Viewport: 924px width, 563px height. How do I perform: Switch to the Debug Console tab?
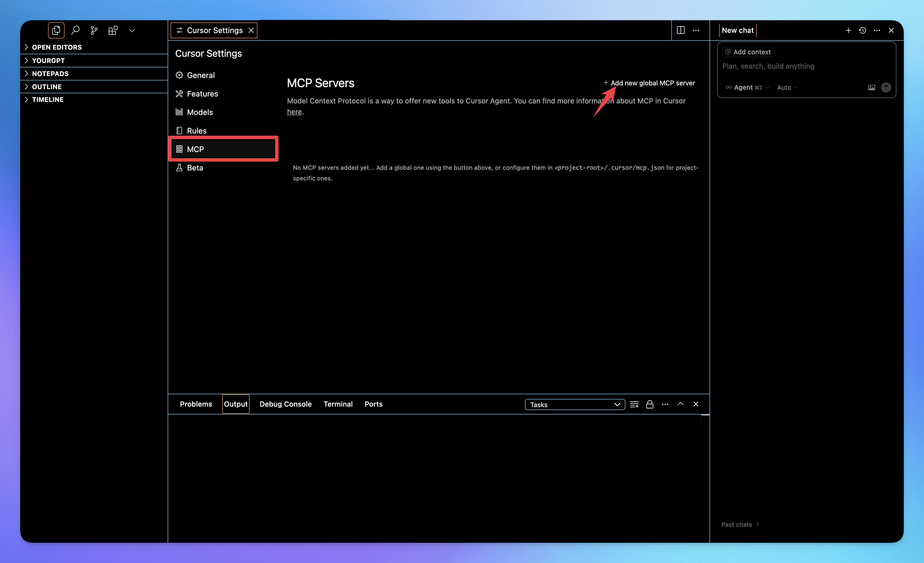pyautogui.click(x=285, y=404)
